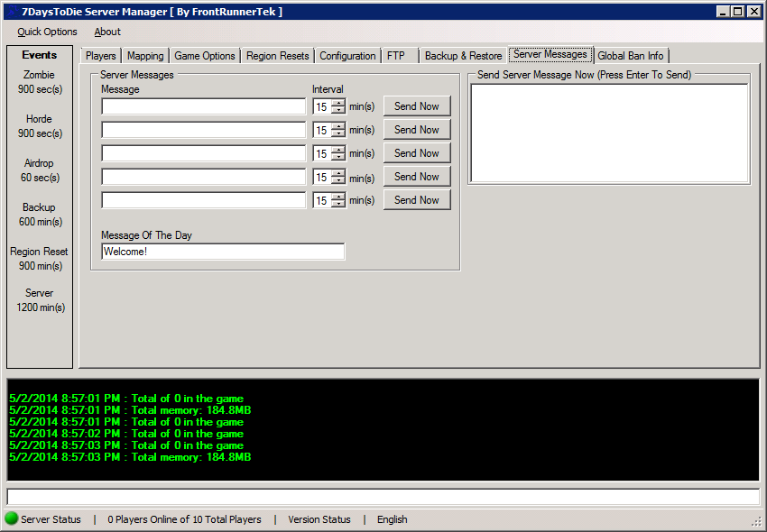Open the Backup & Restore tab
The width and height of the screenshot is (767, 532).
coord(463,56)
